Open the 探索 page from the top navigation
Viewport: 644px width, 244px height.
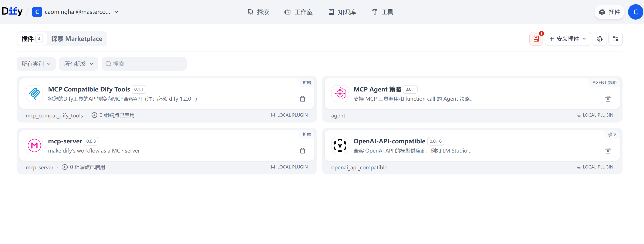pos(259,12)
